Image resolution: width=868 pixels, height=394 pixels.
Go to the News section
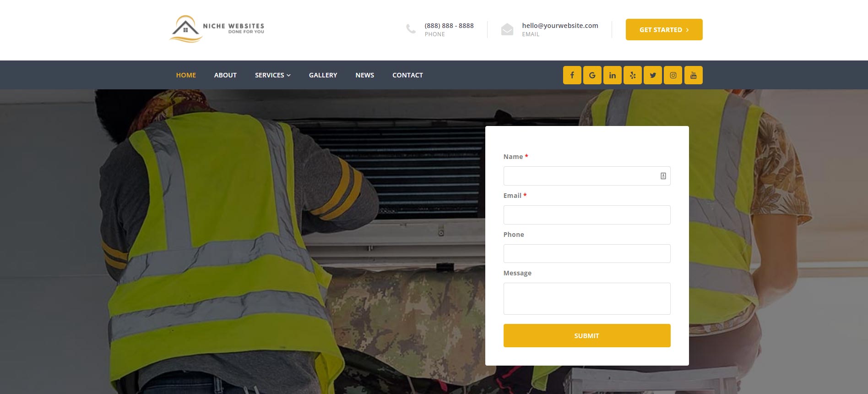click(364, 75)
